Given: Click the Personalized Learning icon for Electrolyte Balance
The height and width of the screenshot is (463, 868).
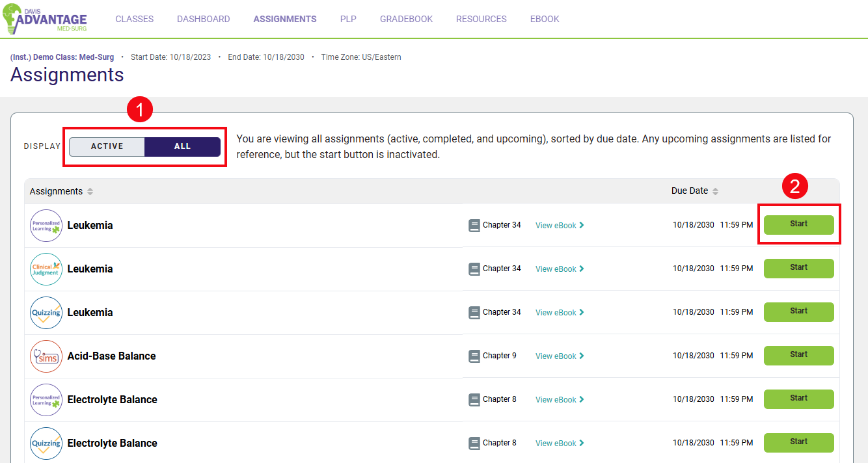Looking at the screenshot, I should [x=46, y=400].
